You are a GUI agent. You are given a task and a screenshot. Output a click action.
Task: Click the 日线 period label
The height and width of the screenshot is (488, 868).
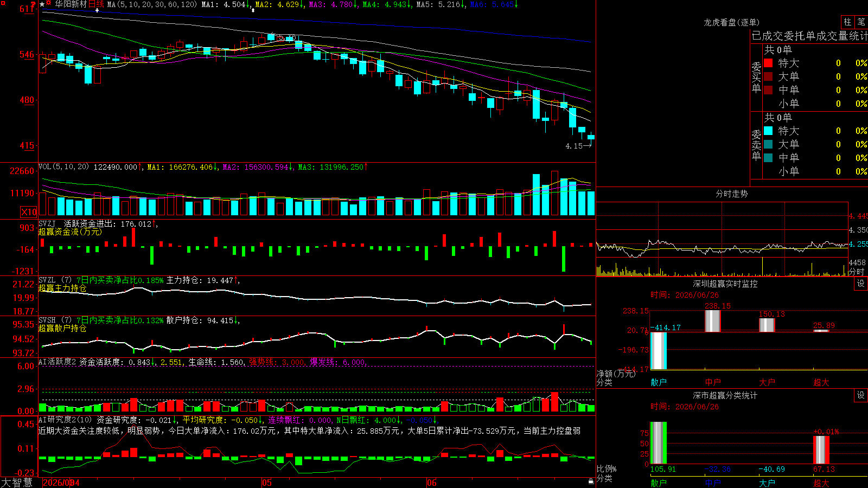pos(96,4)
